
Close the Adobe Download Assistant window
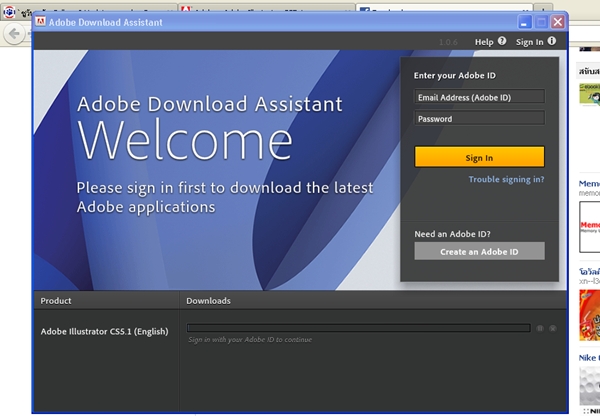pos(558,22)
